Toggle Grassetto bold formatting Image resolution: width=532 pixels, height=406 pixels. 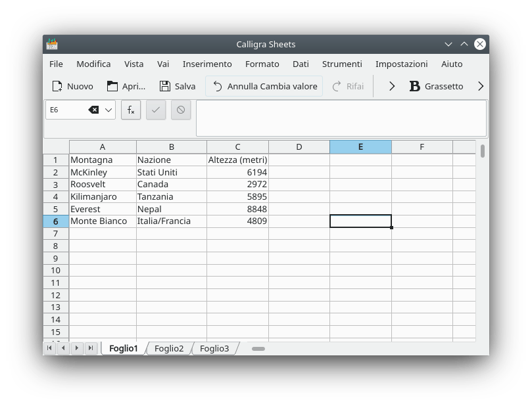pos(436,86)
